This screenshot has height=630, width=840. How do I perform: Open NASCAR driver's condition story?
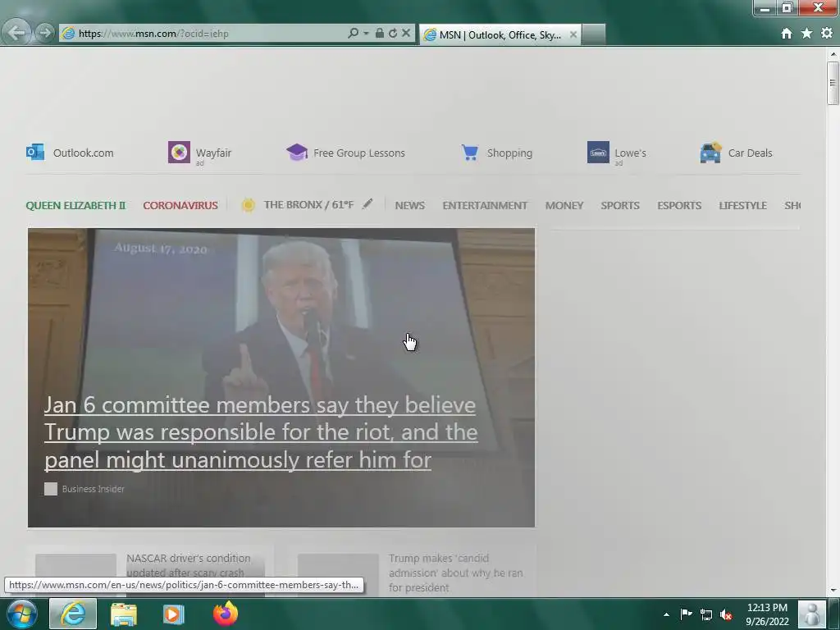pos(189,565)
